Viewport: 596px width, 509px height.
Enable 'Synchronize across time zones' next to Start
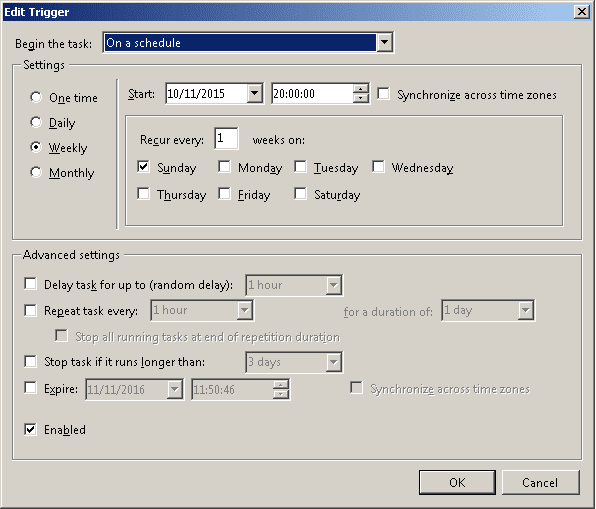click(x=383, y=94)
